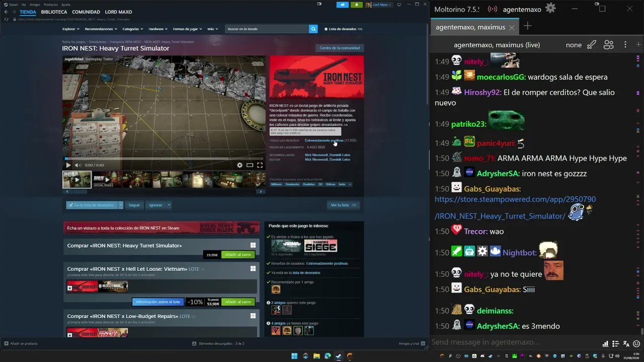Viewport: 644px width, 362px height.
Task: Show more tags with the plus button
Action: (350, 185)
